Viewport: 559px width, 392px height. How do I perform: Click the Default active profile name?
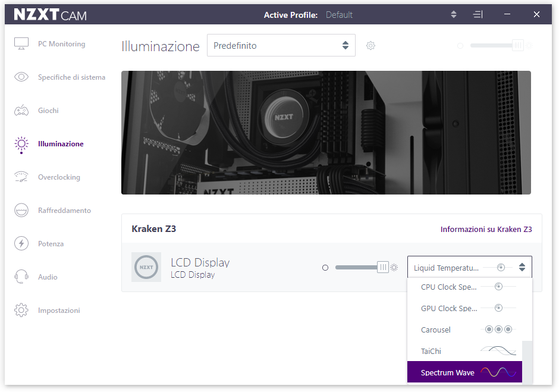pos(339,15)
